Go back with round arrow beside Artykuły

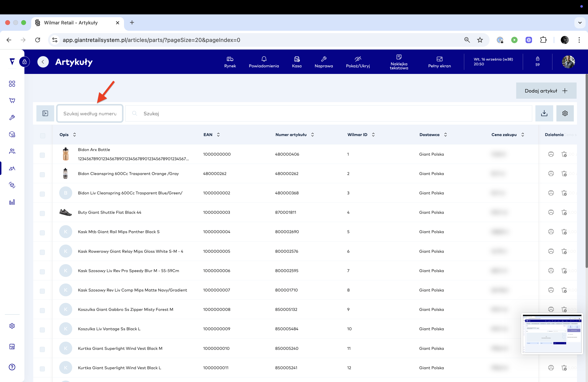coord(43,62)
